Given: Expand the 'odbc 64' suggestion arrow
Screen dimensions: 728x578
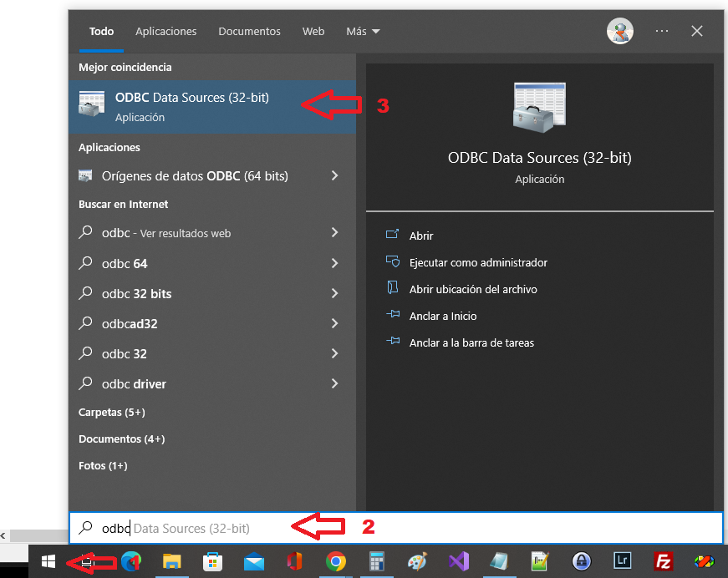Looking at the screenshot, I should point(335,263).
